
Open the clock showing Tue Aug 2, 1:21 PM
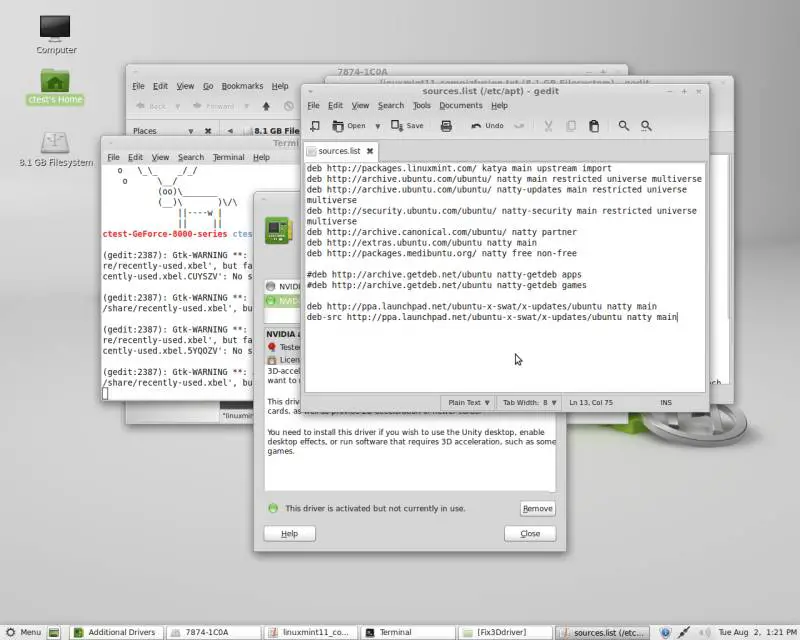(x=758, y=632)
